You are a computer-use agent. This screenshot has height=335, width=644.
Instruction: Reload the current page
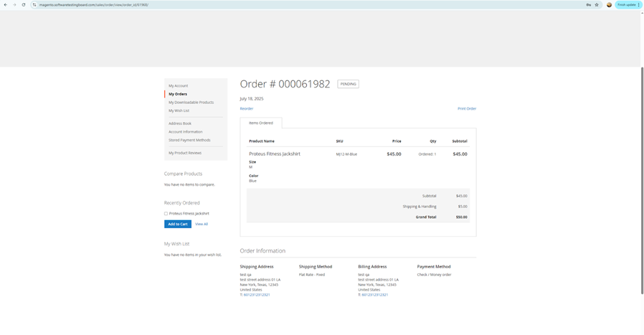[24, 5]
